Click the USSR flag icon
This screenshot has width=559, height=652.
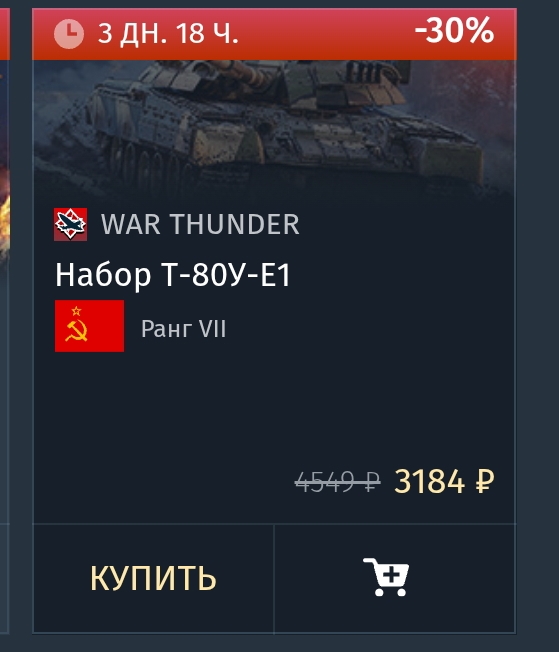89,326
